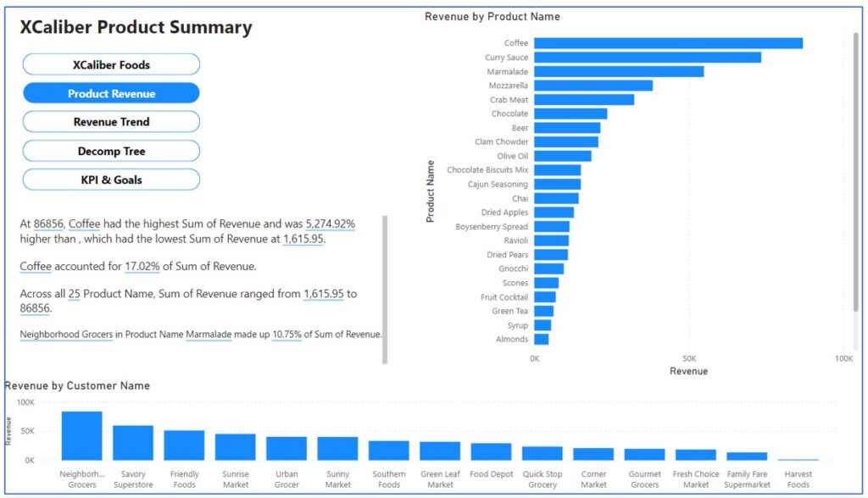Select the Curry Sauce revenue bar

648,58
